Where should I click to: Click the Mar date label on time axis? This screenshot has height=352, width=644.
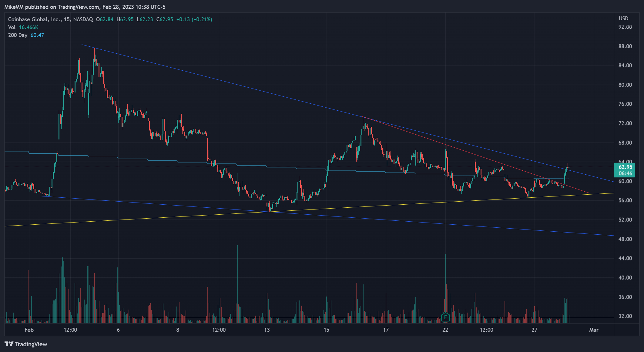594,330
